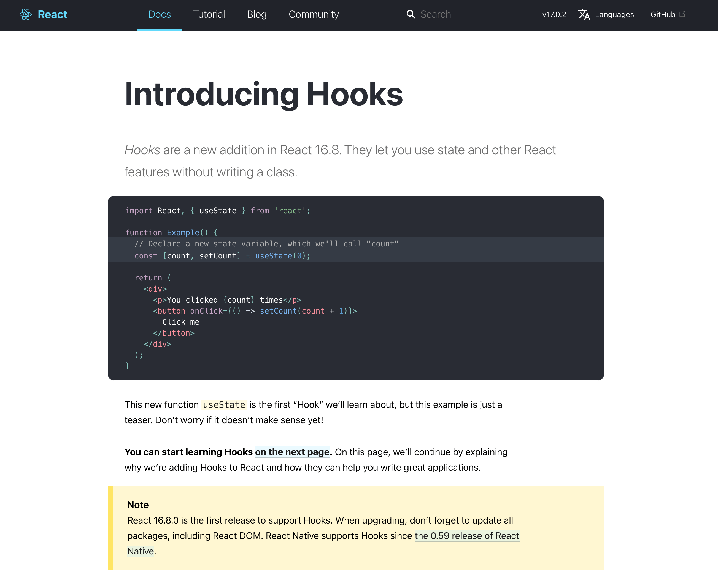Open the Community section
718x588 pixels.
314,14
